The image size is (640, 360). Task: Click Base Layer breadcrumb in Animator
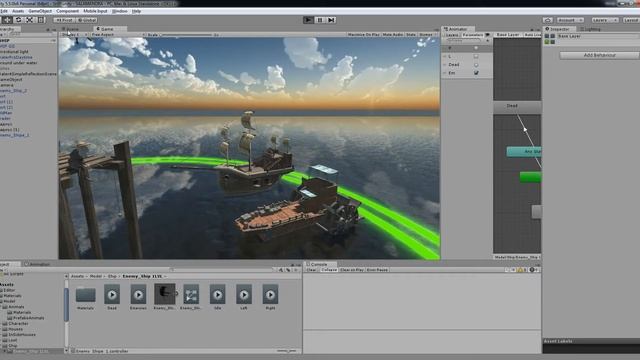[508, 35]
